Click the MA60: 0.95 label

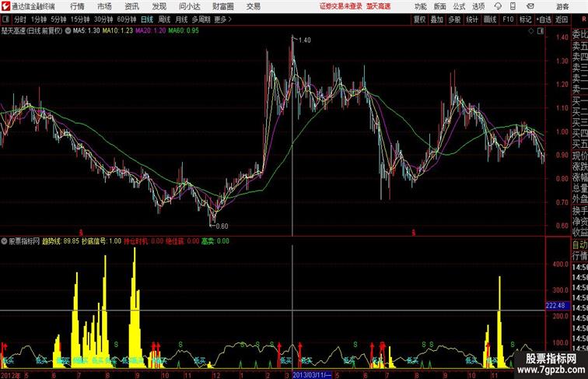point(184,31)
